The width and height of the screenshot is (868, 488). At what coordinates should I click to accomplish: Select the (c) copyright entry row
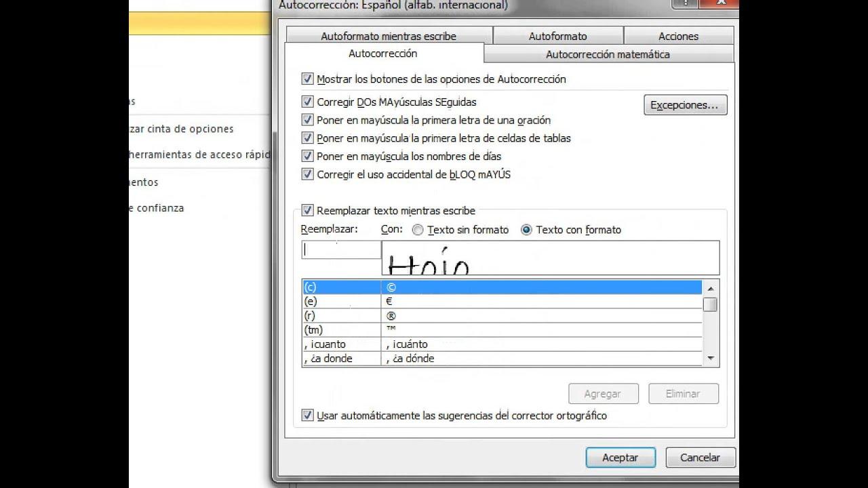click(x=502, y=287)
